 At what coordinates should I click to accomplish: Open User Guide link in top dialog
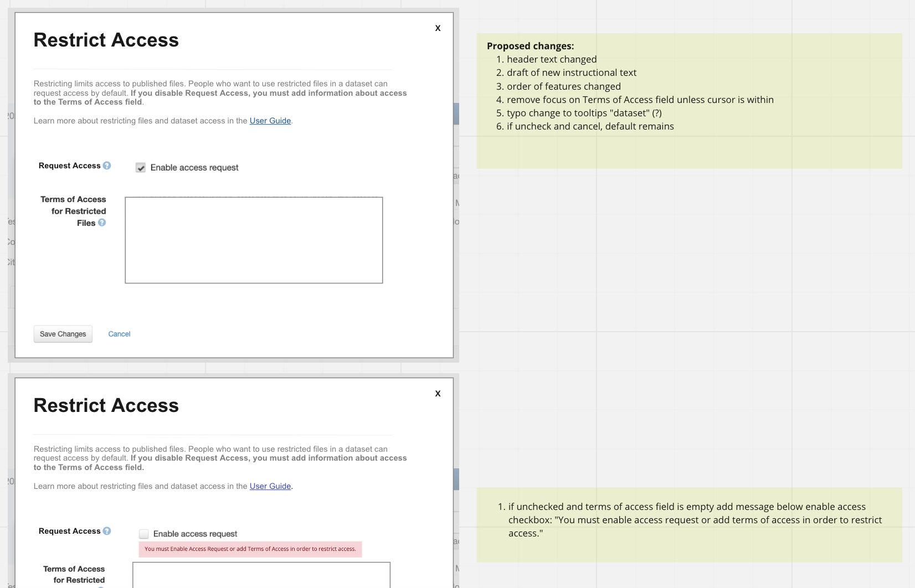pyautogui.click(x=270, y=121)
